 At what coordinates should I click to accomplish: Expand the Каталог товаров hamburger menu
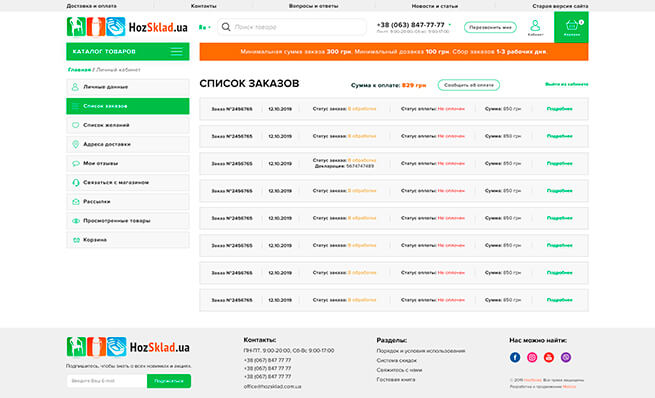point(176,51)
